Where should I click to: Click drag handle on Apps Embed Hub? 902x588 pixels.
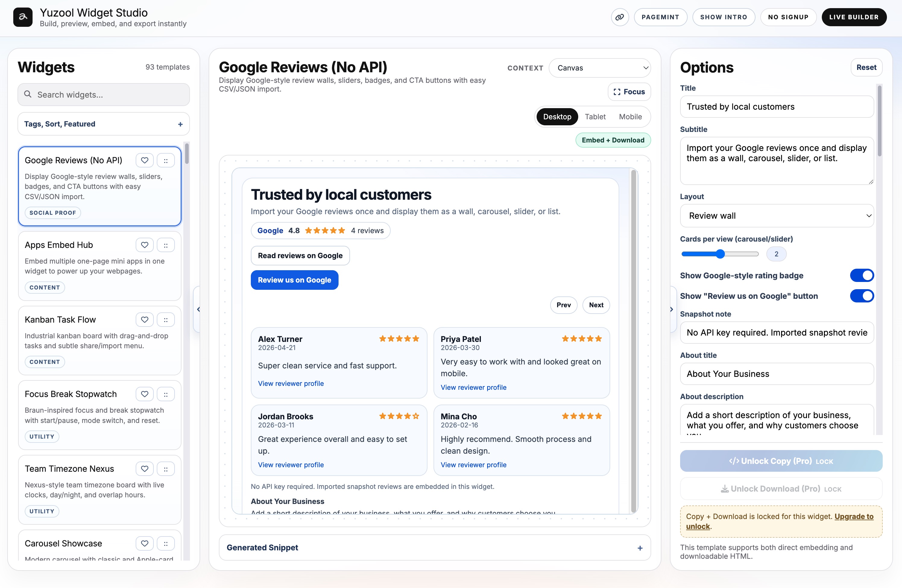pos(166,245)
